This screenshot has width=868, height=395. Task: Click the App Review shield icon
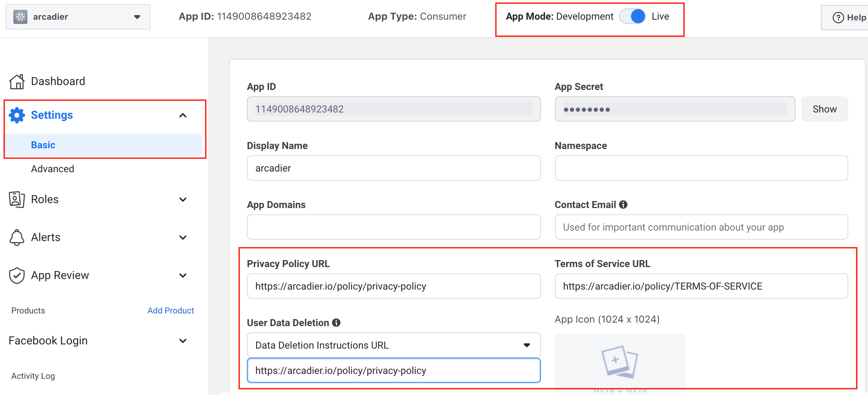(x=17, y=276)
